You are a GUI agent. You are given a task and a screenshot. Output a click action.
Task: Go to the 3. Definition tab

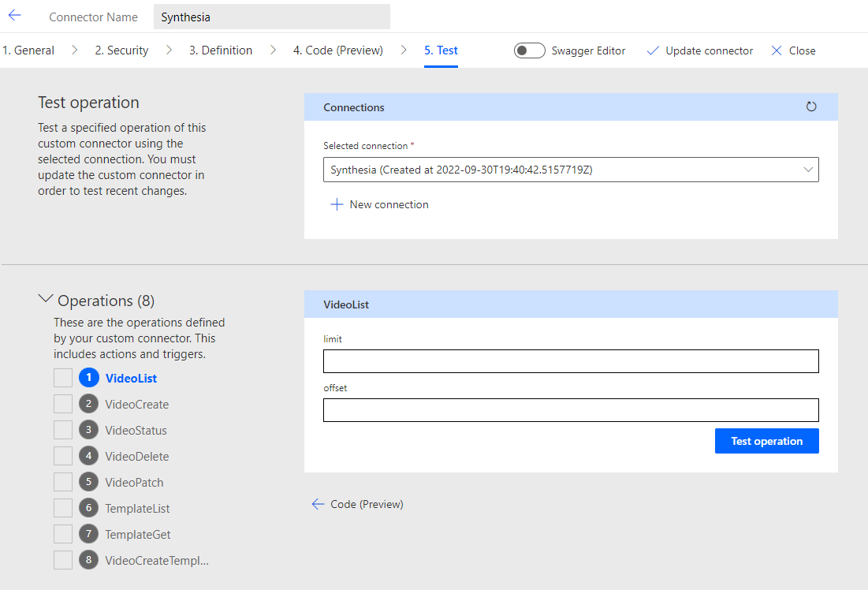pyautogui.click(x=221, y=50)
